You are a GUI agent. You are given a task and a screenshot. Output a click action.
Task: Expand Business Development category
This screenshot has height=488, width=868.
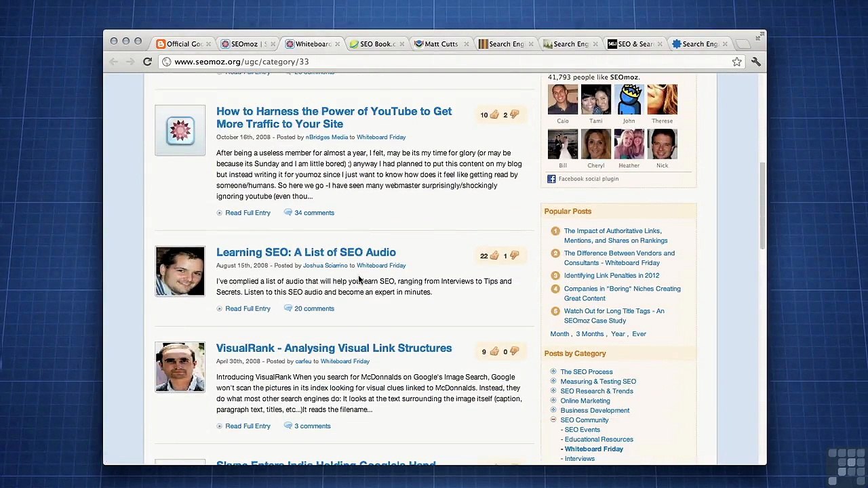tap(553, 410)
